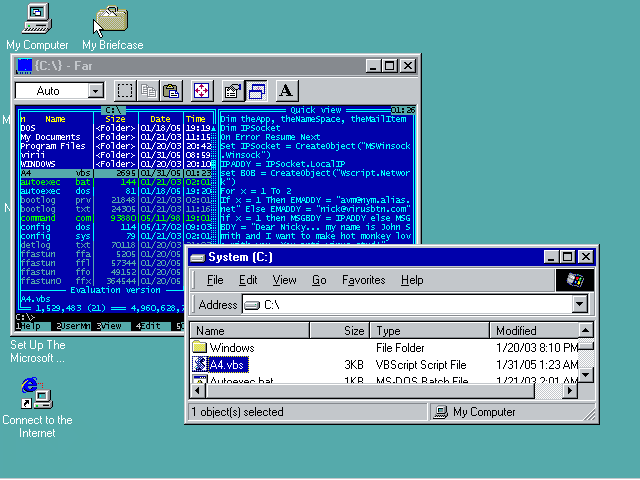Click the Font 'A' icon in Far toolbar

(x=285, y=91)
